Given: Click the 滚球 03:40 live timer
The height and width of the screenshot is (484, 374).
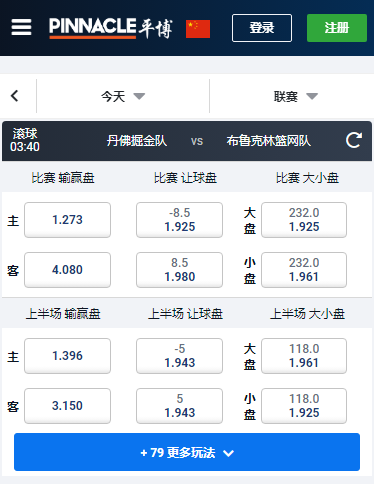Looking at the screenshot, I should (x=25, y=140).
